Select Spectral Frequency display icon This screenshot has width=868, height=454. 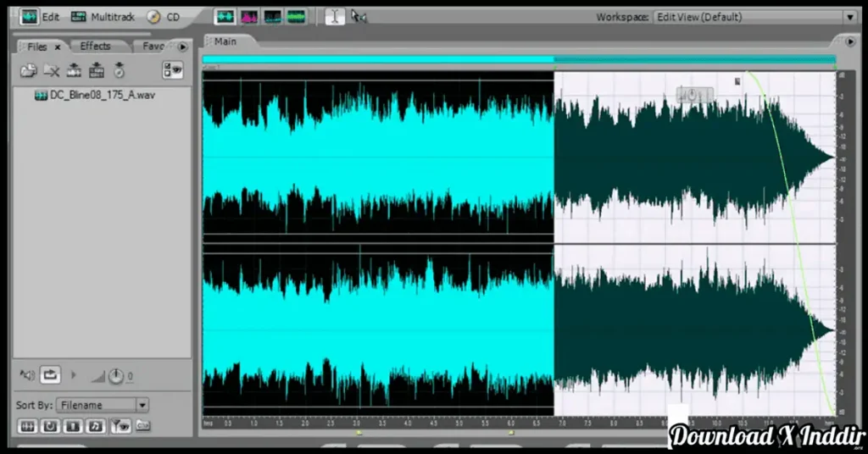tap(249, 17)
